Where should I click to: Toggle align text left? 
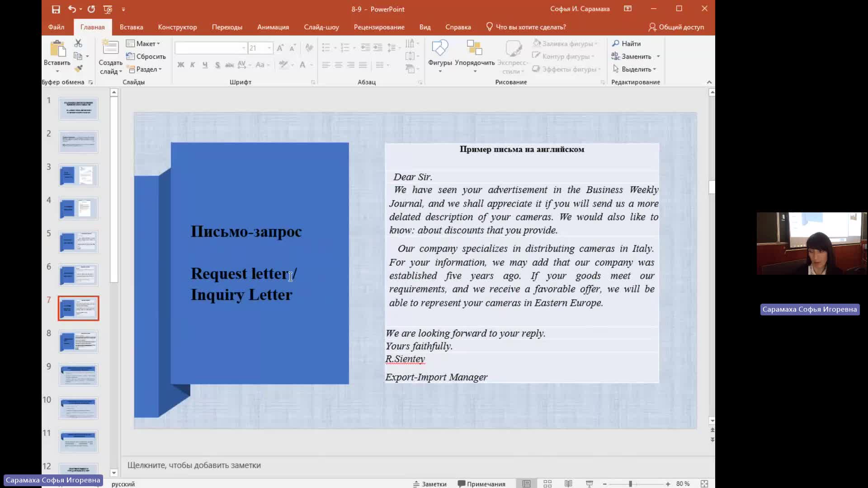(326, 65)
